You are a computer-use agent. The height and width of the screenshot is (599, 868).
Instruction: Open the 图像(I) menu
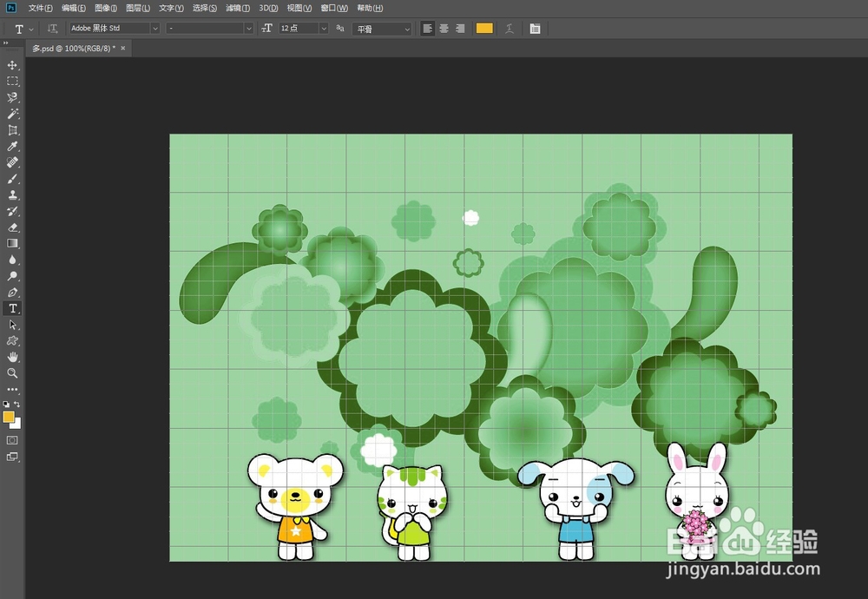click(x=106, y=8)
